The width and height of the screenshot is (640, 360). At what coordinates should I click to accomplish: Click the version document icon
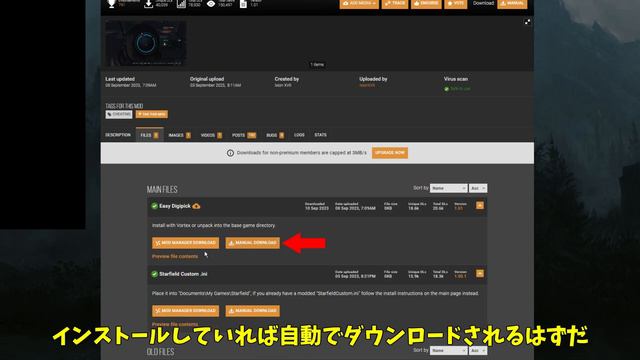pos(243,4)
